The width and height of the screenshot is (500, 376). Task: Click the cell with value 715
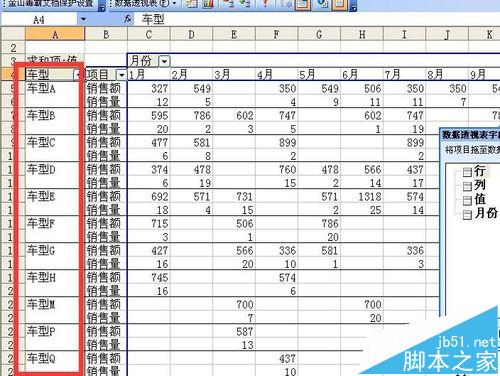tap(149, 223)
